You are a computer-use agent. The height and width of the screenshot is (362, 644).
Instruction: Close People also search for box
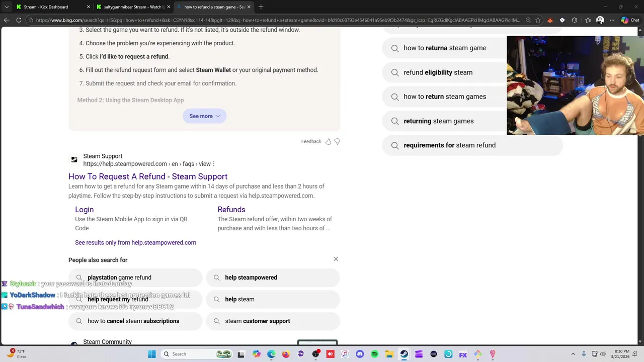336,259
